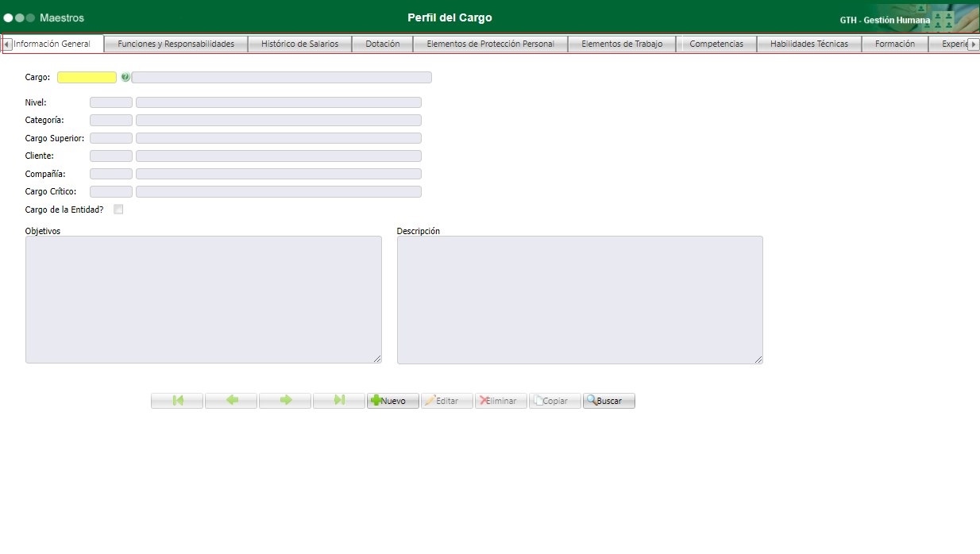Image resolution: width=980 pixels, height=554 pixels.
Task: Go to the first record
Action: pos(177,401)
